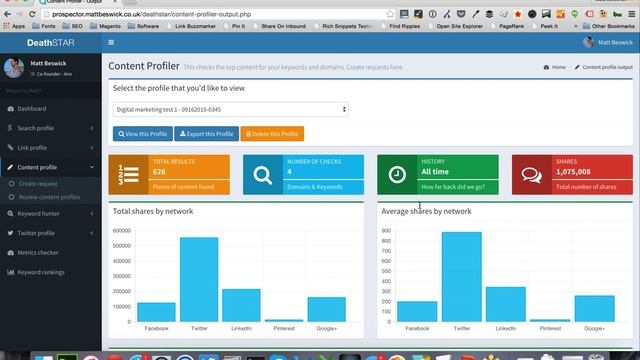Click the LinkedIn bar in Total shares chart
Screen dimensions: 640x360
click(241, 305)
